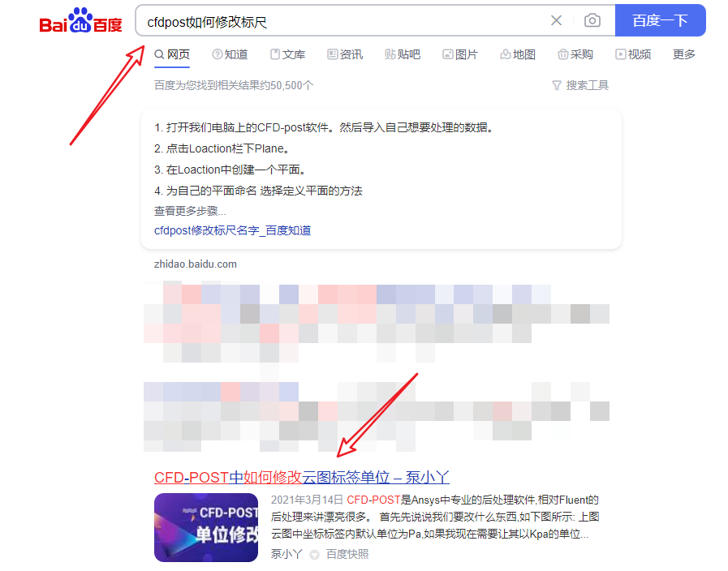Open the 更多 dropdown
This screenshot has width=728, height=571.
pos(684,54)
